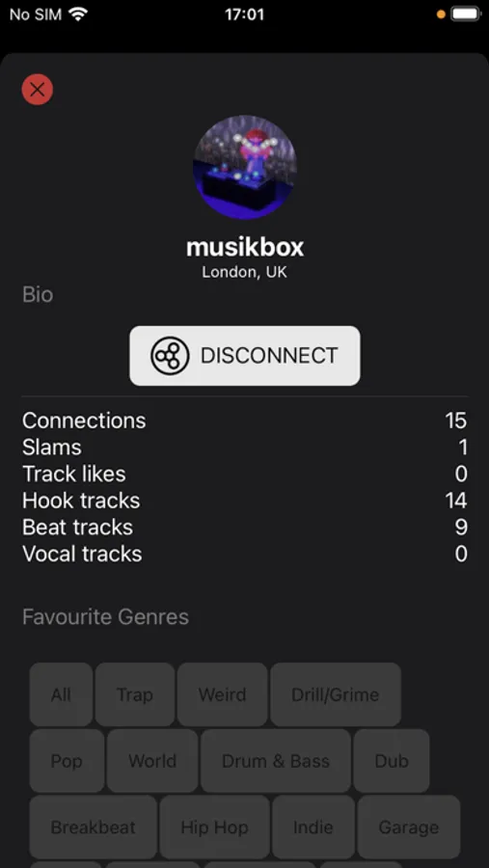Select the Hip Hop genre
The height and width of the screenshot is (868, 489).
[x=215, y=827]
